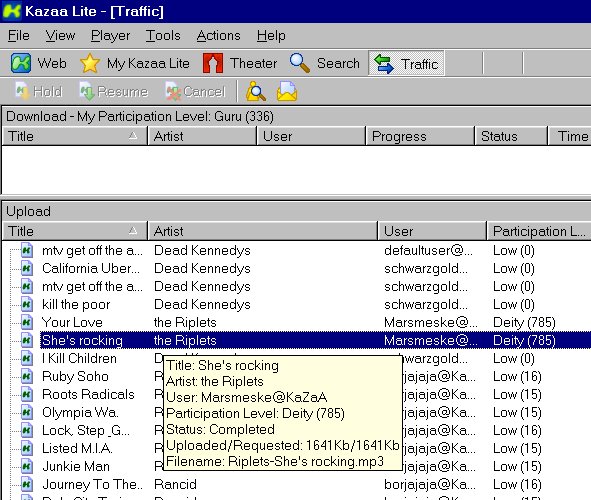Sort downloads by Artist column
591x500 pixels.
pos(202,136)
